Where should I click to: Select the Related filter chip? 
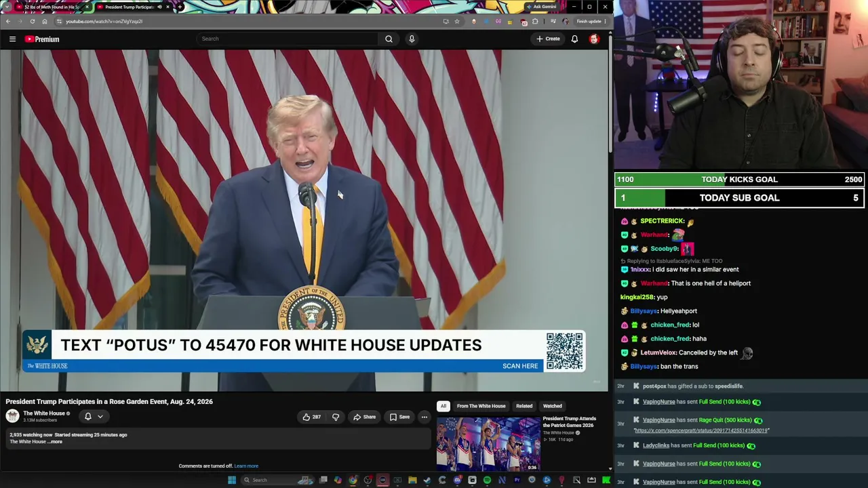[x=524, y=406]
